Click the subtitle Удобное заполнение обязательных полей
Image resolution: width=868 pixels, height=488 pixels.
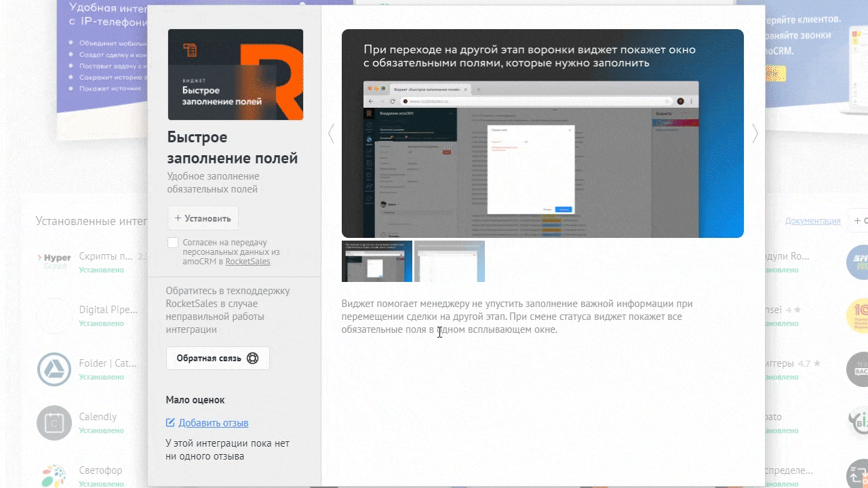(213, 183)
